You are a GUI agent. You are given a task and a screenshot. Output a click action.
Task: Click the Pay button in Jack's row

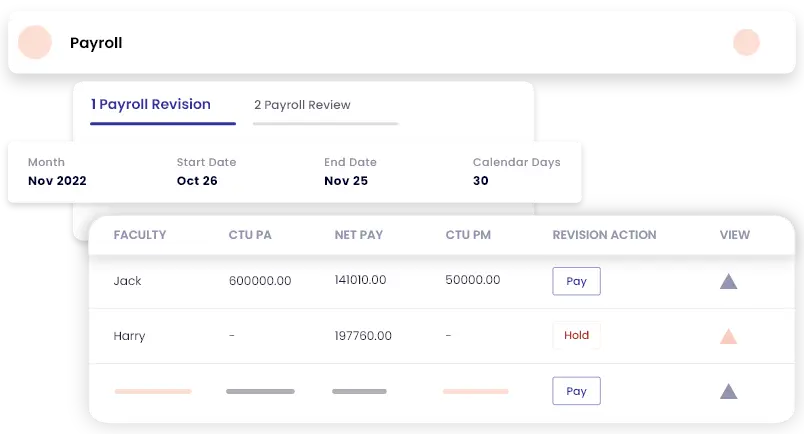(x=576, y=281)
